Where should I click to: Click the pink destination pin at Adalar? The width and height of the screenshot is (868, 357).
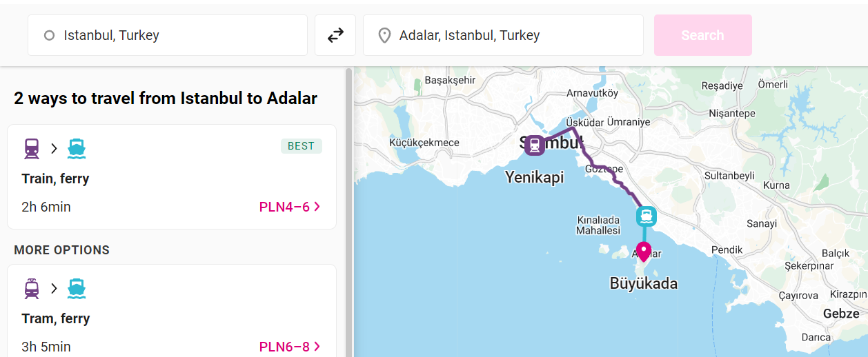pyautogui.click(x=643, y=251)
